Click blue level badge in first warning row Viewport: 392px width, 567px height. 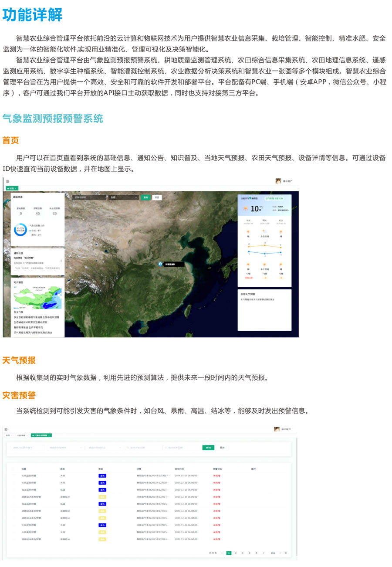pos(102,476)
